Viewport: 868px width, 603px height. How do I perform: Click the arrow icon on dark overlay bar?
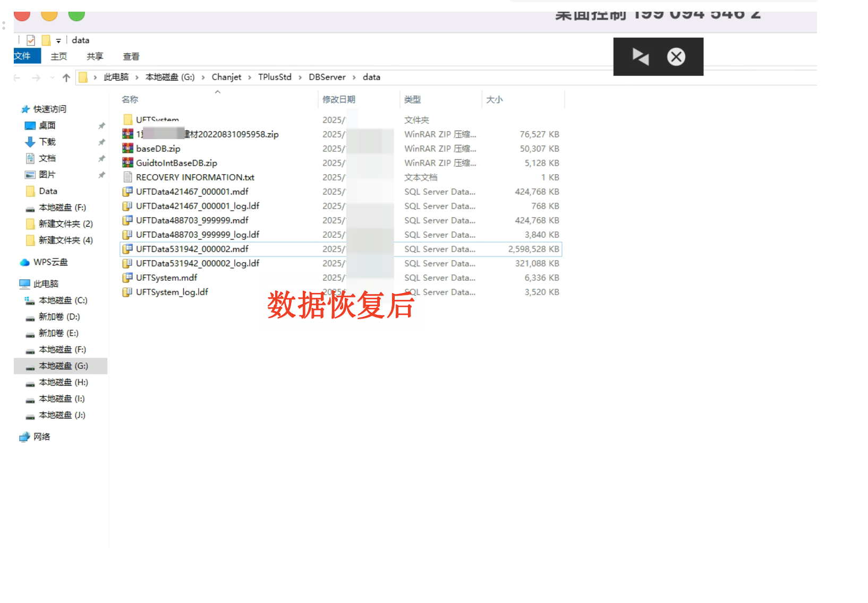tap(640, 56)
